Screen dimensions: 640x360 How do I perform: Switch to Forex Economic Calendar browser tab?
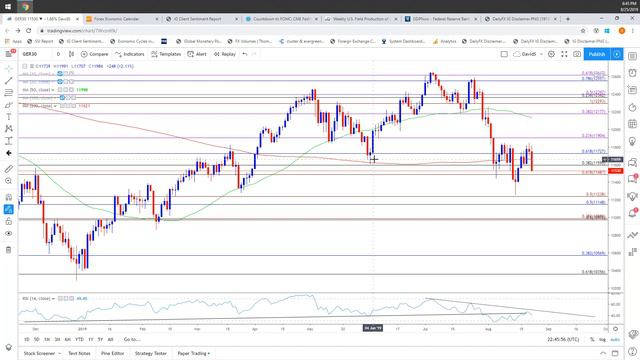point(122,19)
